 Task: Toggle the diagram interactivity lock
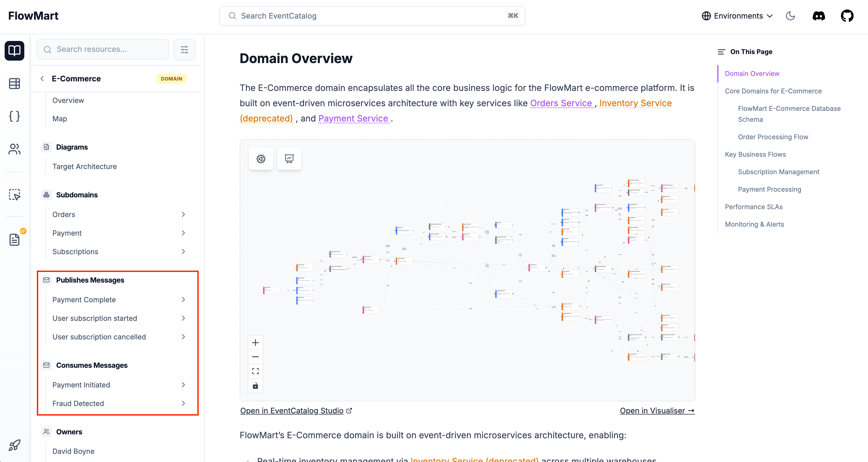point(255,386)
